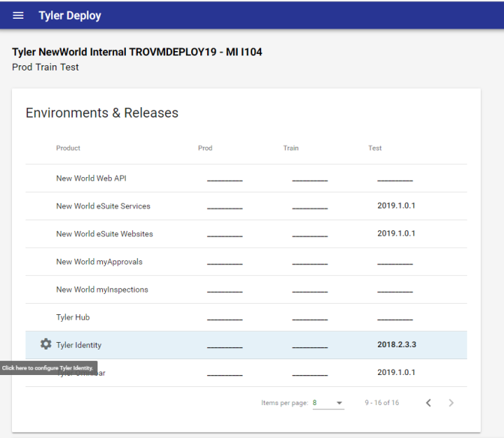Go to the previous page arrow
Viewport: 504px width, 438px height.
[428, 403]
